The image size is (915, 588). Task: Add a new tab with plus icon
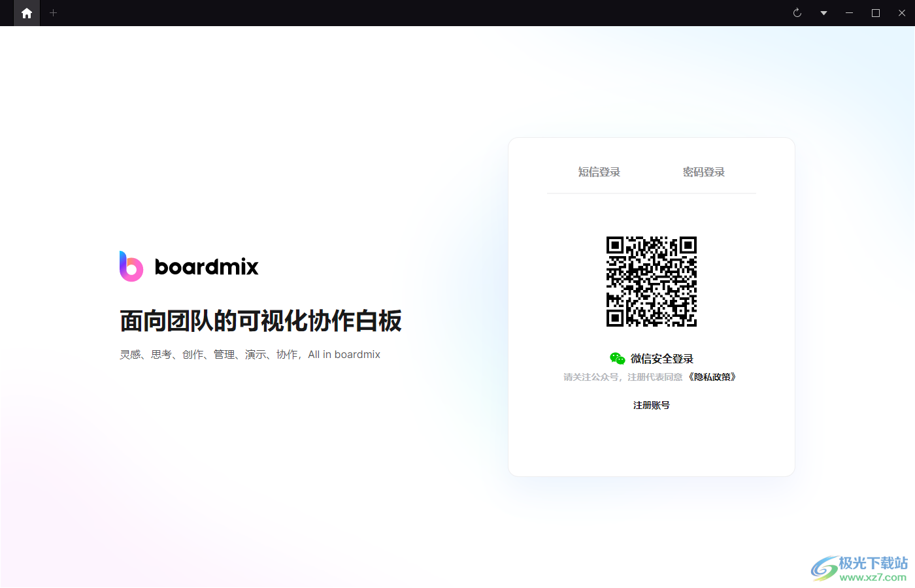coord(54,13)
